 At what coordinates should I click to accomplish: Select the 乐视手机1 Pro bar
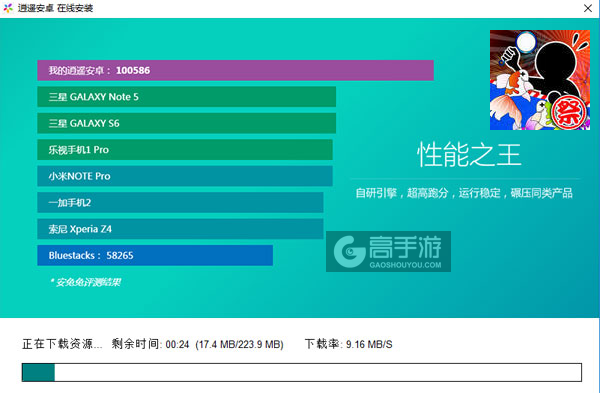tap(185, 150)
